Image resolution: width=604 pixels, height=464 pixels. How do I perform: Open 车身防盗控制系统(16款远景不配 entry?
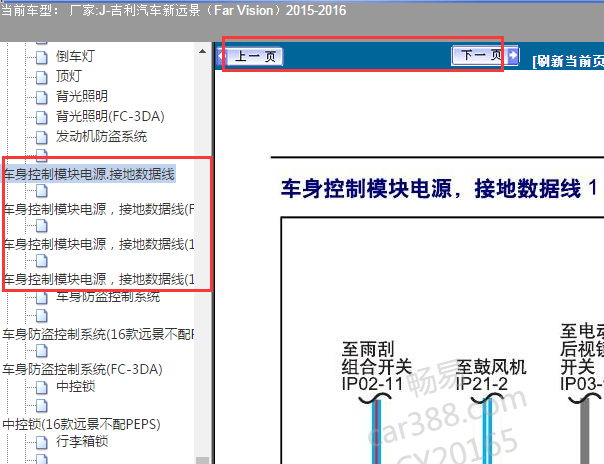click(98, 334)
